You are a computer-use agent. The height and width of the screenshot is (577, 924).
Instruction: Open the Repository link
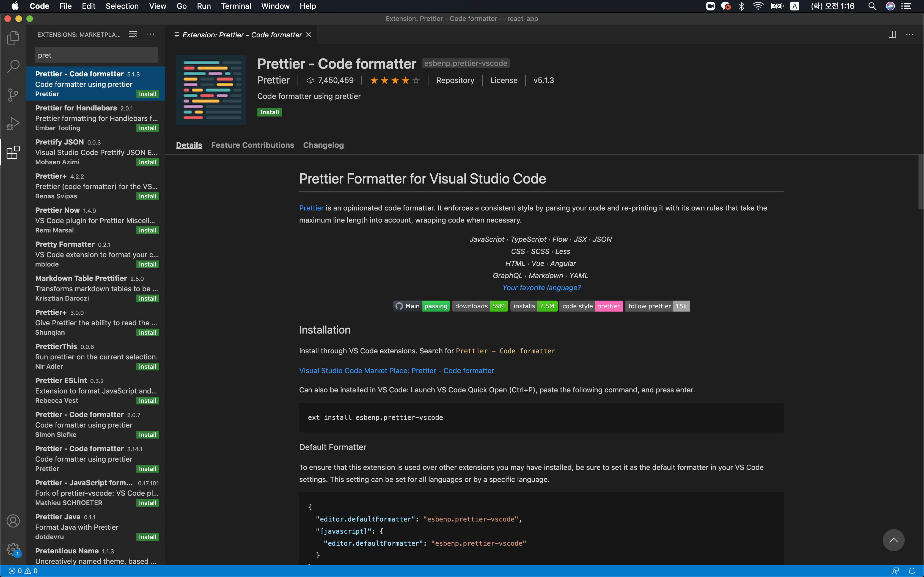coord(455,80)
